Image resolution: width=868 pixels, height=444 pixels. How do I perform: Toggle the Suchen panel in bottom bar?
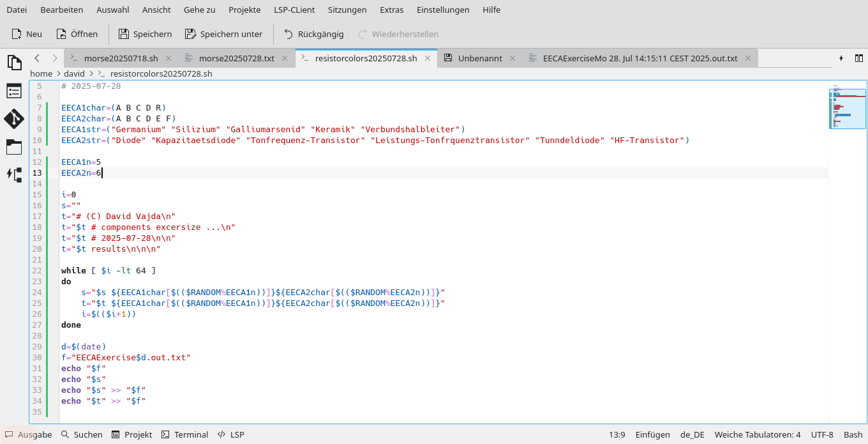coord(82,434)
